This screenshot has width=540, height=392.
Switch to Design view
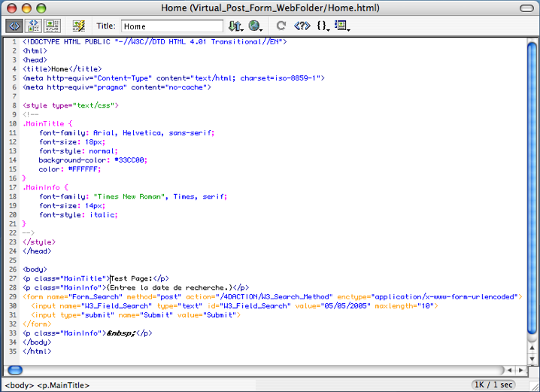pos(52,26)
